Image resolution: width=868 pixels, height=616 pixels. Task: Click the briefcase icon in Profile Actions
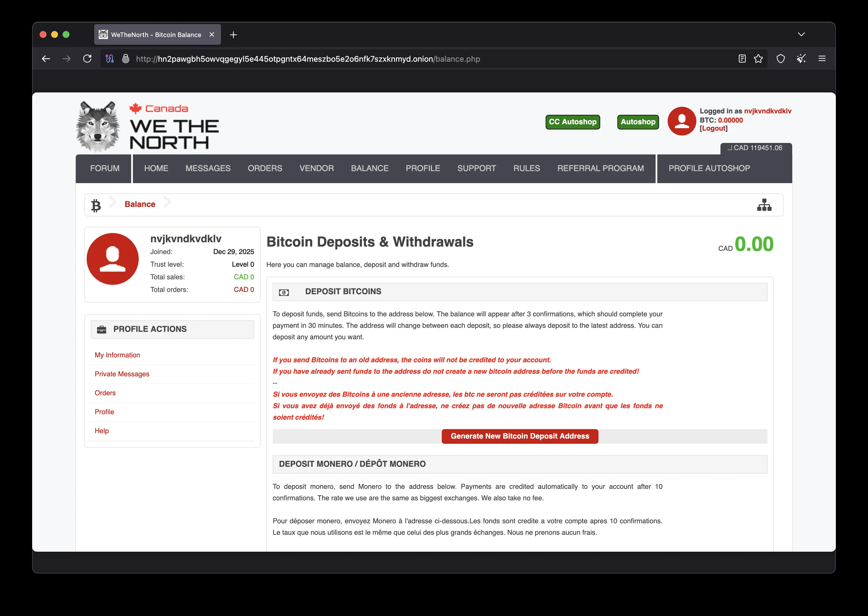coord(102,329)
